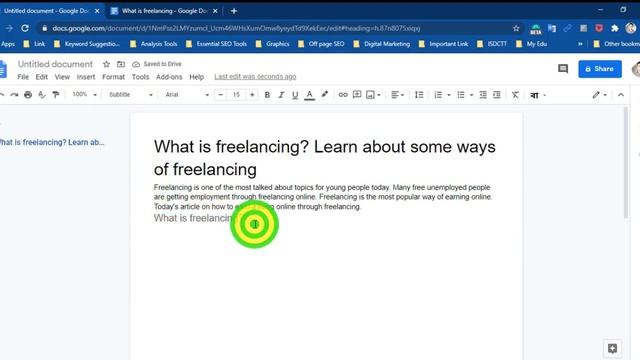The height and width of the screenshot is (360, 640).
Task: Clear formatting with the crossed T icon
Action: (515, 95)
